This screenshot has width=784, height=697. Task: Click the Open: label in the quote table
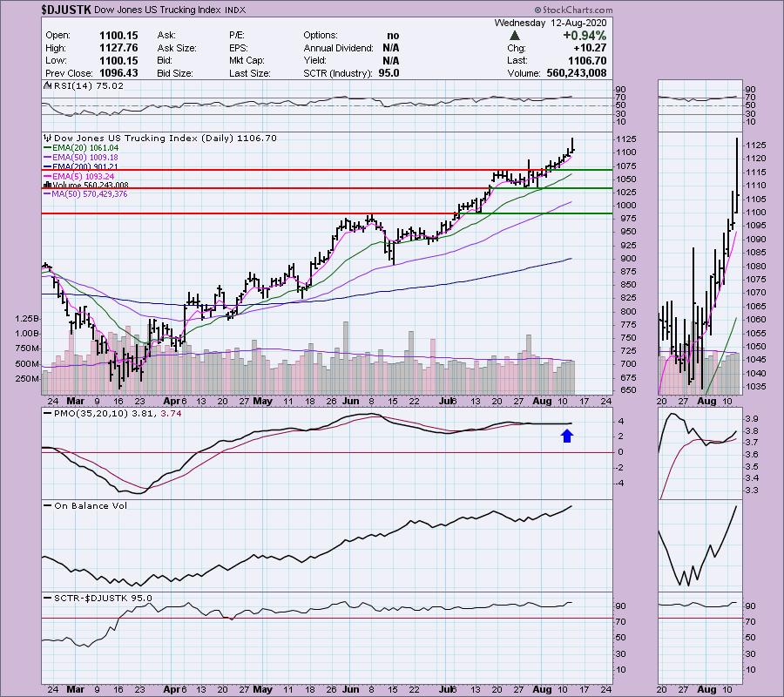click(x=58, y=36)
